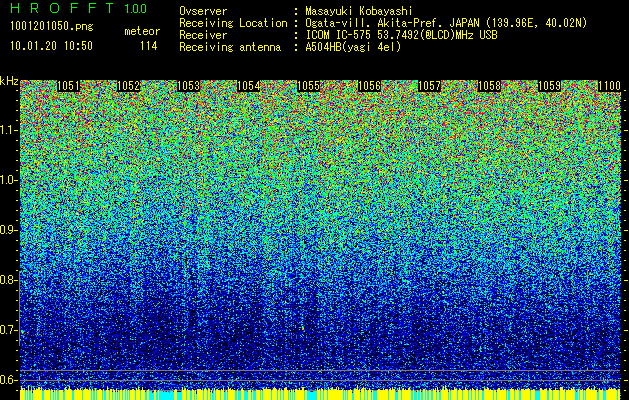
Task: Click the 1.0 kHz axis label
Action: 9,180
